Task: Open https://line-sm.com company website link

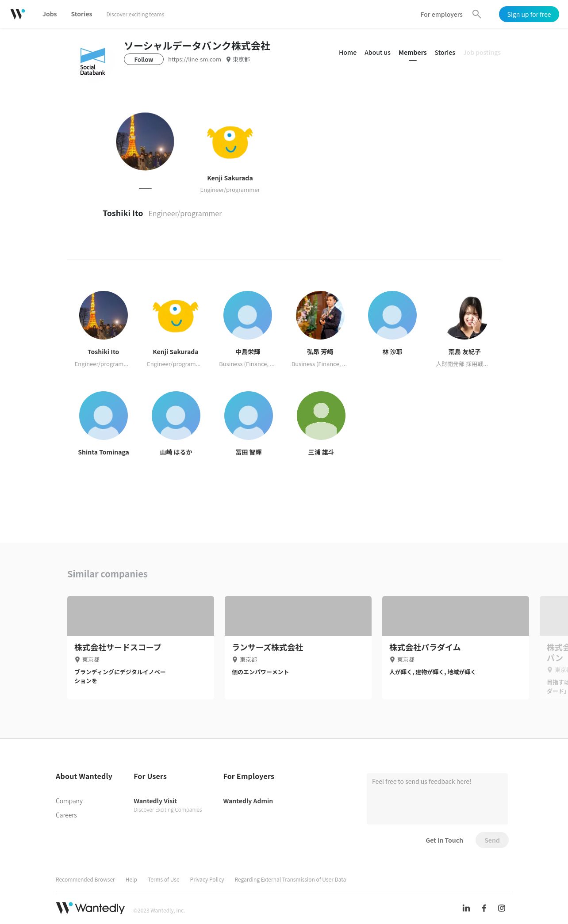Action: click(195, 59)
